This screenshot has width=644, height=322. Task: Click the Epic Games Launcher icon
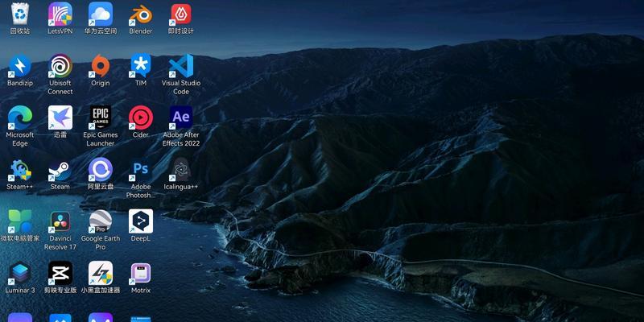coord(101,118)
